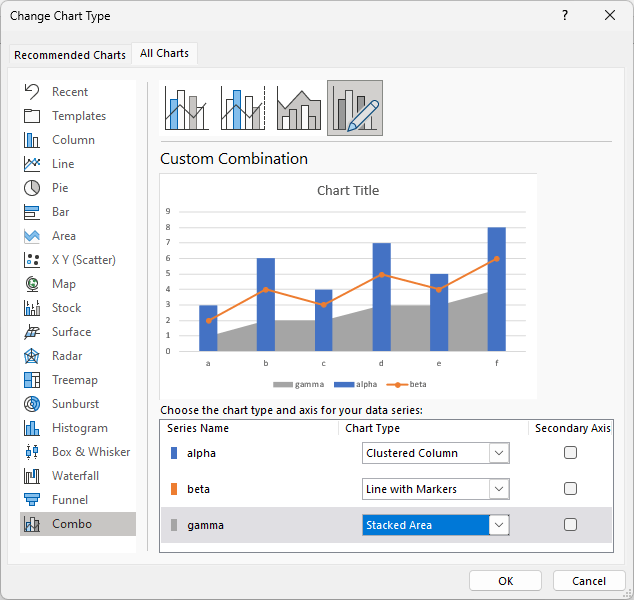Close the Change Chart Type dialog
Screen dimensions: 634x600
pyautogui.click(x=610, y=15)
